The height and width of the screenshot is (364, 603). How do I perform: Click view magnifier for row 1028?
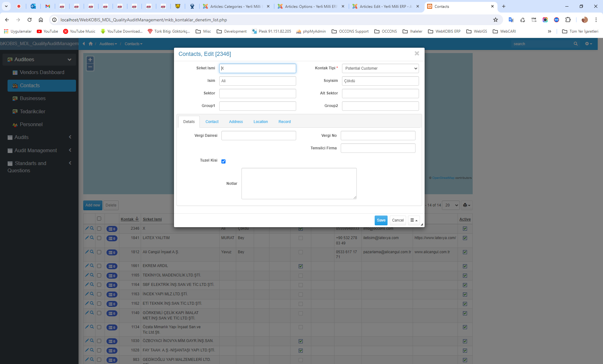tap(92, 350)
